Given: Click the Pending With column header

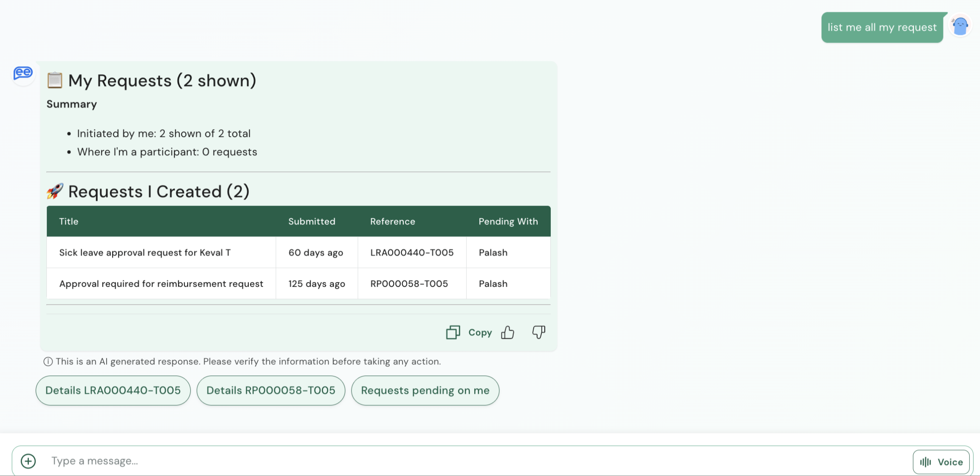Looking at the screenshot, I should pos(508,221).
